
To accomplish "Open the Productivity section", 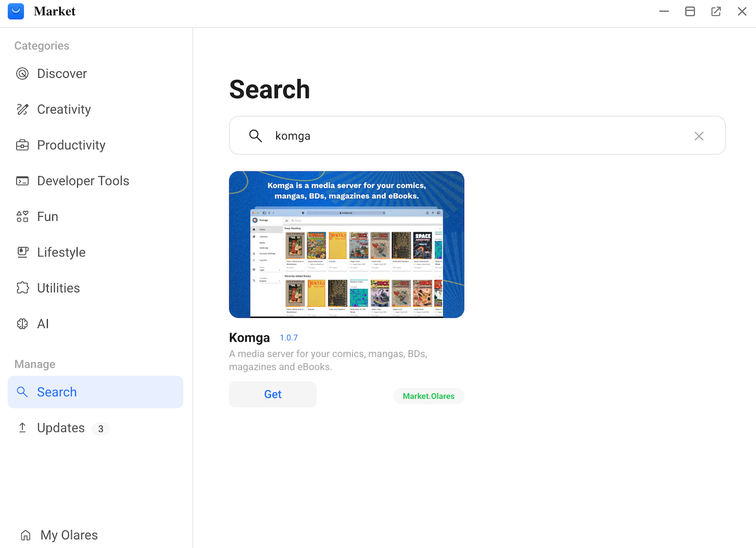I will (x=70, y=145).
